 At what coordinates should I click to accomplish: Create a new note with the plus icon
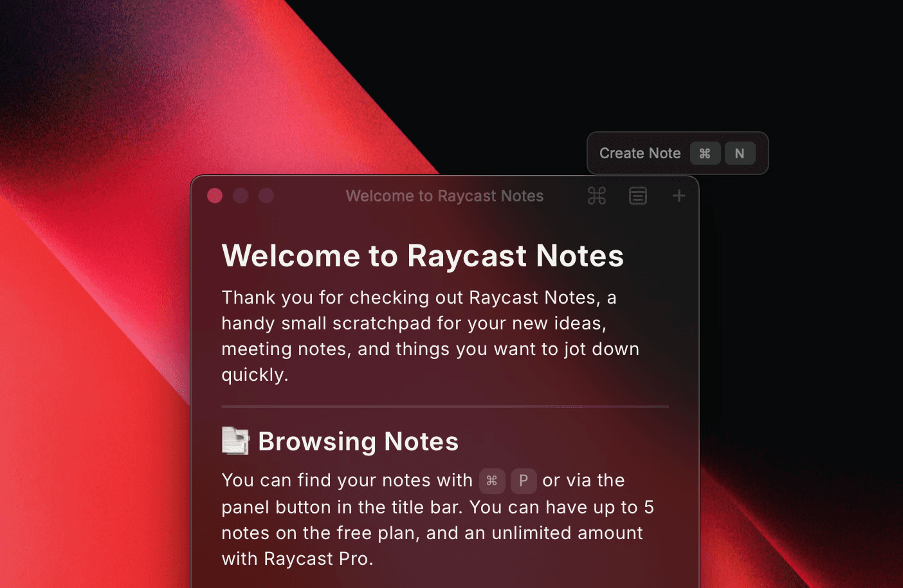tap(679, 196)
